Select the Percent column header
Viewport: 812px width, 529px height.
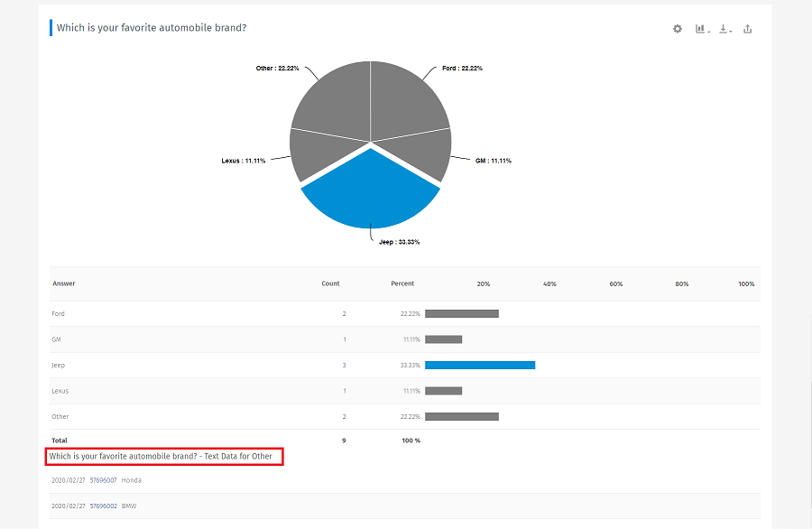point(401,283)
